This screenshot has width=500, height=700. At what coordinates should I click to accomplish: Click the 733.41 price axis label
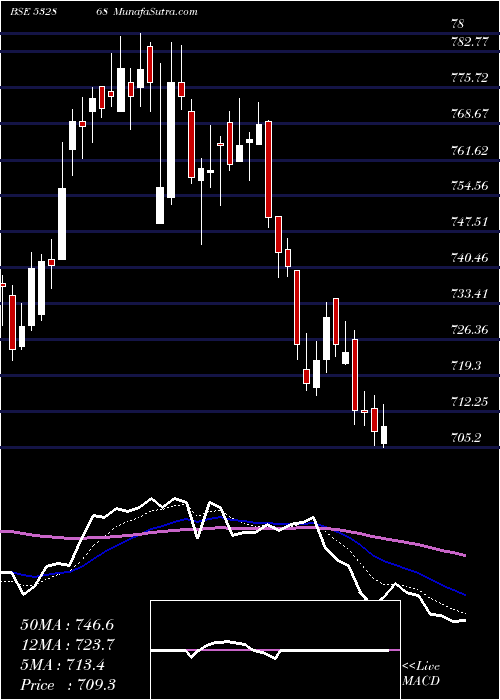tap(470, 294)
